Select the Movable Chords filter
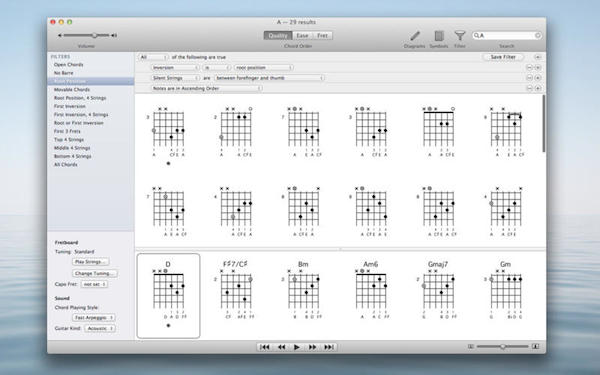Image resolution: width=600 pixels, height=375 pixels. [x=72, y=90]
